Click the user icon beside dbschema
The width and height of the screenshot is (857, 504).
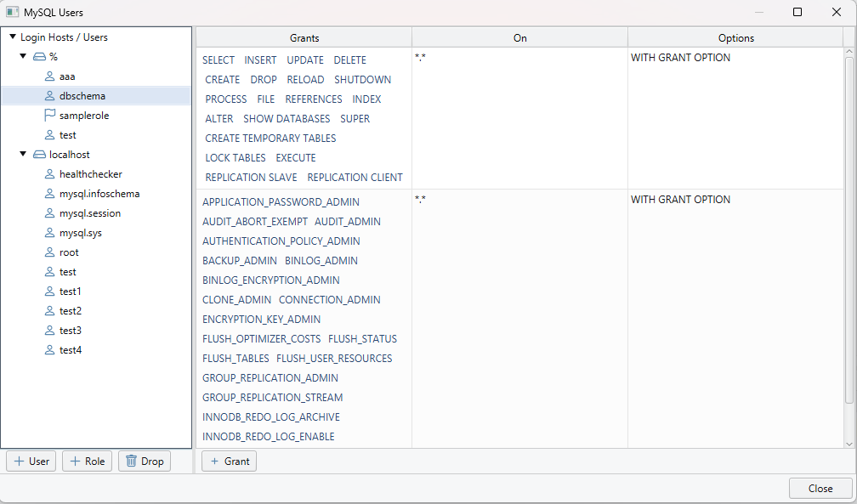(49, 96)
